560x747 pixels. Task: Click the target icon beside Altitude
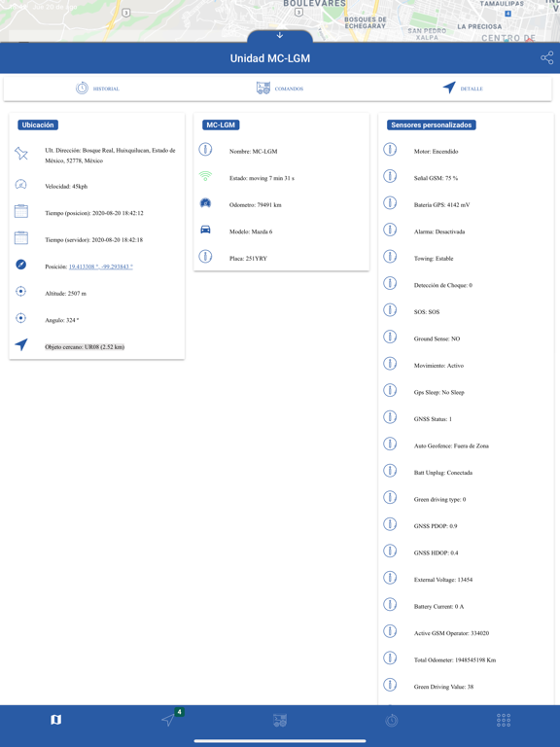[21, 291]
